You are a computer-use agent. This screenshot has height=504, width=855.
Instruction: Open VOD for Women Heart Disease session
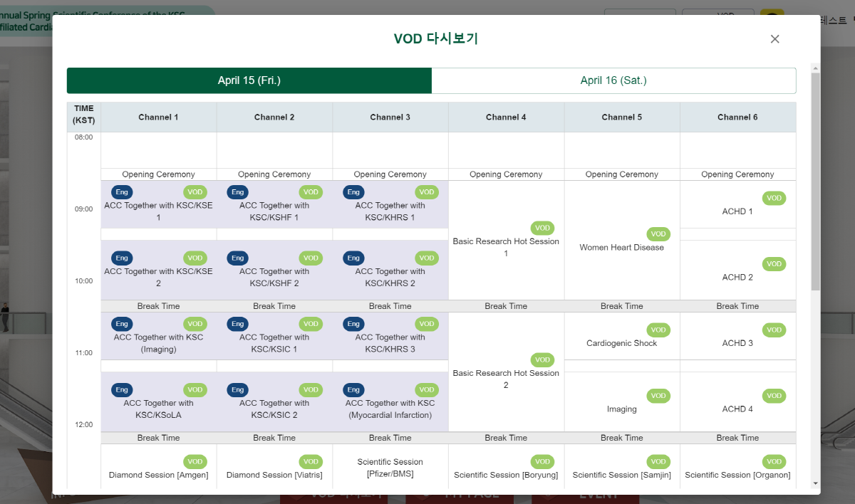coord(658,234)
